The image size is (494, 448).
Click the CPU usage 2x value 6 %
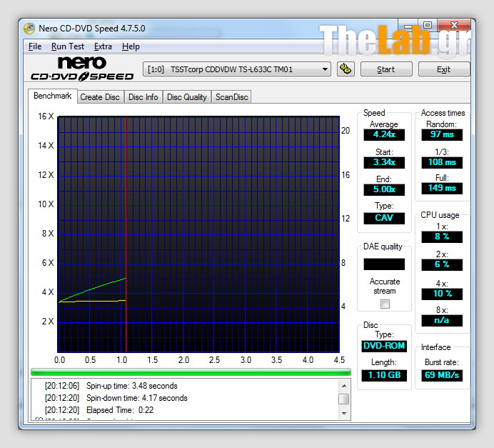(442, 264)
